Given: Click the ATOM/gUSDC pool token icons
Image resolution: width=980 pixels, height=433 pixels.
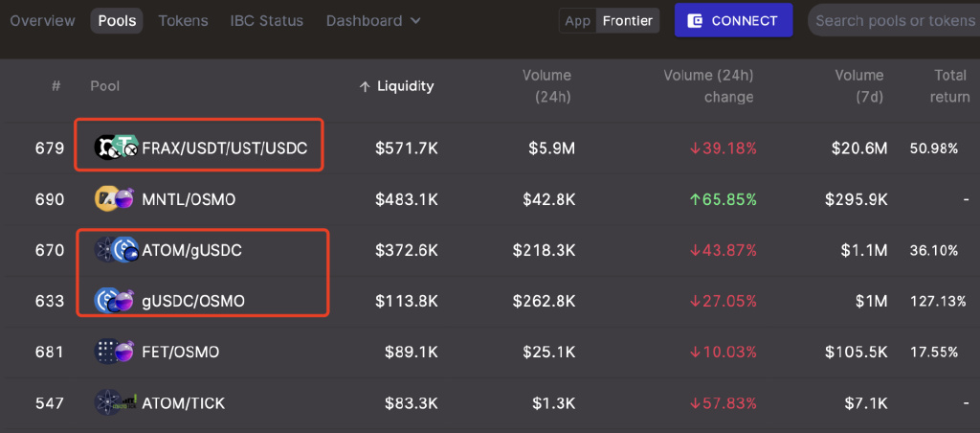Looking at the screenshot, I should click(x=116, y=250).
